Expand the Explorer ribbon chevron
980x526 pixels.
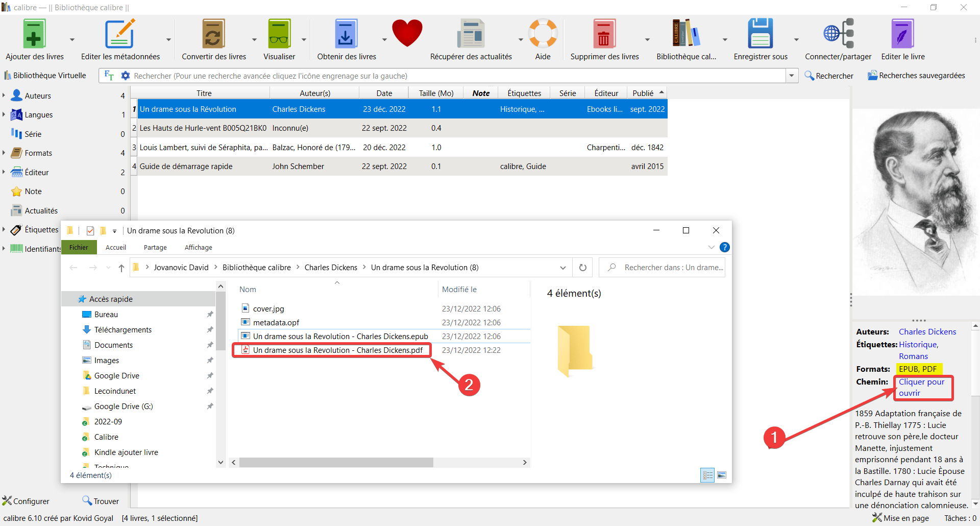(711, 247)
